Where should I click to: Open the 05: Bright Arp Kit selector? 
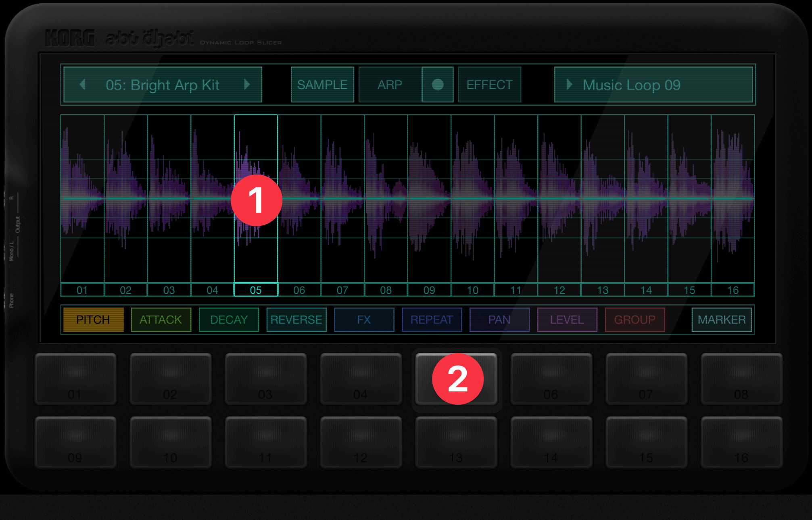click(x=163, y=85)
